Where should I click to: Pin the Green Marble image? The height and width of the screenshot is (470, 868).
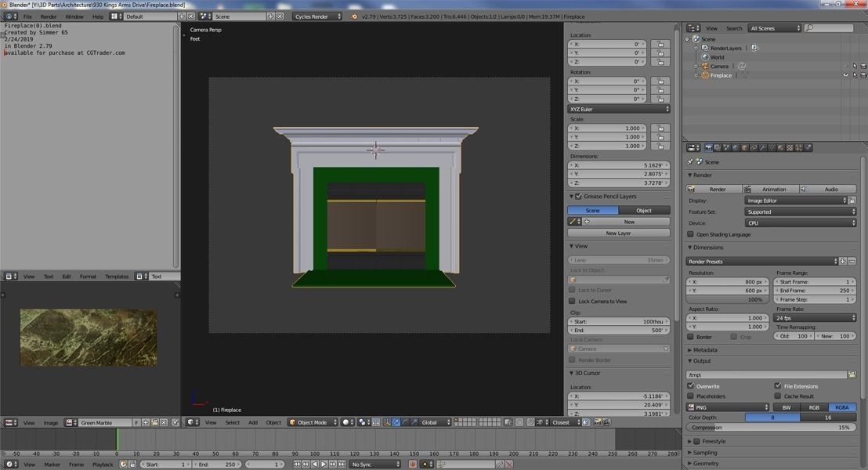click(x=175, y=423)
